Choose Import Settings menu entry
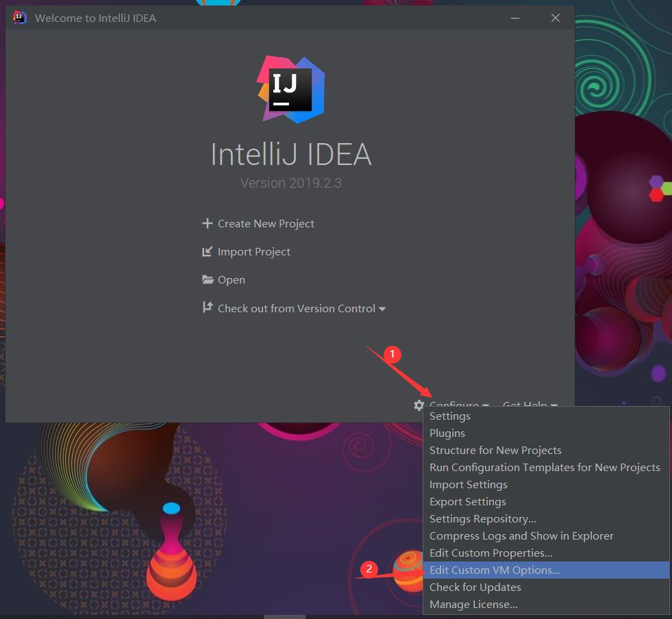The image size is (672, 619). tap(546, 485)
